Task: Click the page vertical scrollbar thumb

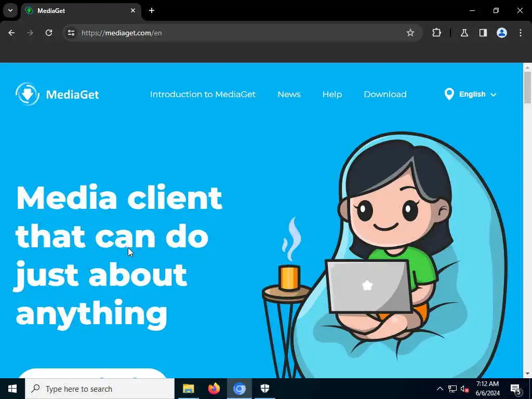Action: click(x=527, y=87)
